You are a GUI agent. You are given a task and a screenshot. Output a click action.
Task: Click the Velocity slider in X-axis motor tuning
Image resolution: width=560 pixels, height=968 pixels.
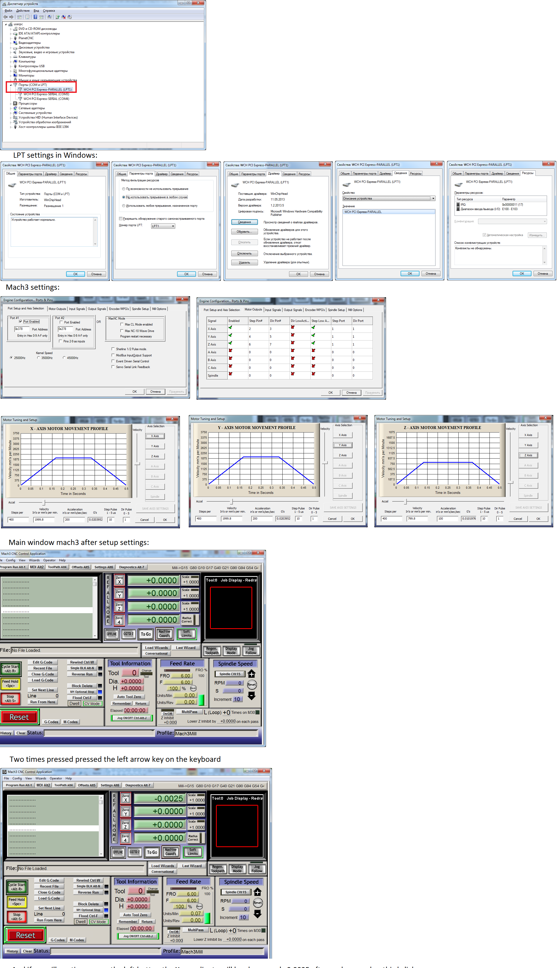(137, 464)
